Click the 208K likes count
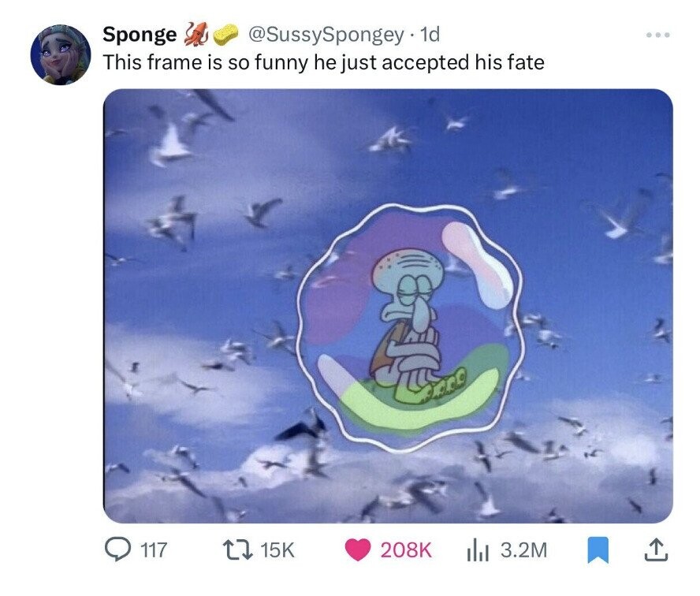The width and height of the screenshot is (700, 596). pos(406,550)
